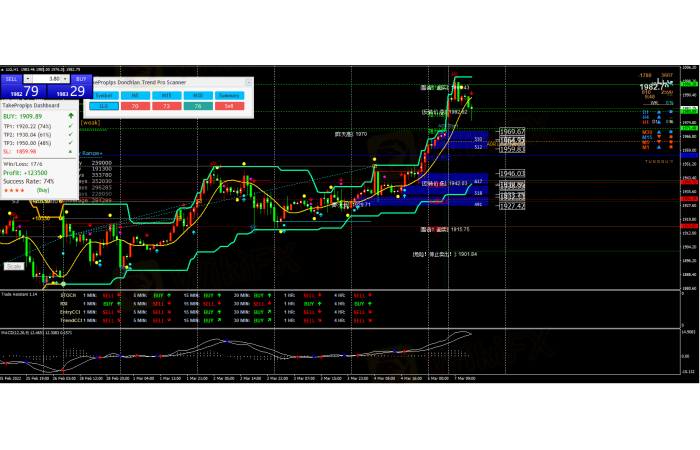Viewport: 700px width, 450px height.
Task: Increase lot size with right stepper arrow
Action: [64, 78]
